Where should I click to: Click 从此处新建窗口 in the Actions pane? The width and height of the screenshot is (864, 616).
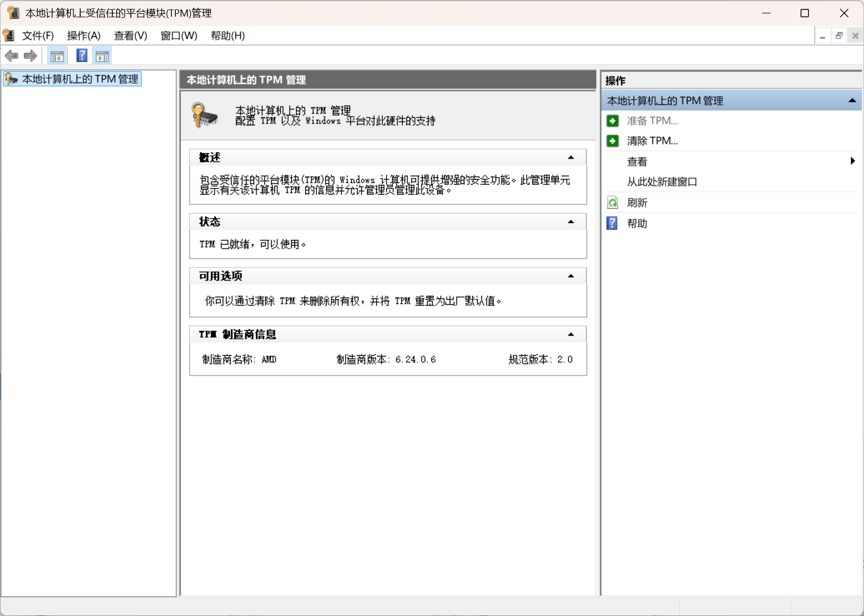(662, 181)
